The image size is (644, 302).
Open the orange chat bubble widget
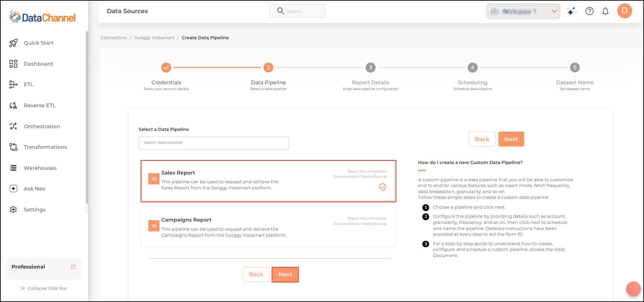pyautogui.click(x=634, y=289)
